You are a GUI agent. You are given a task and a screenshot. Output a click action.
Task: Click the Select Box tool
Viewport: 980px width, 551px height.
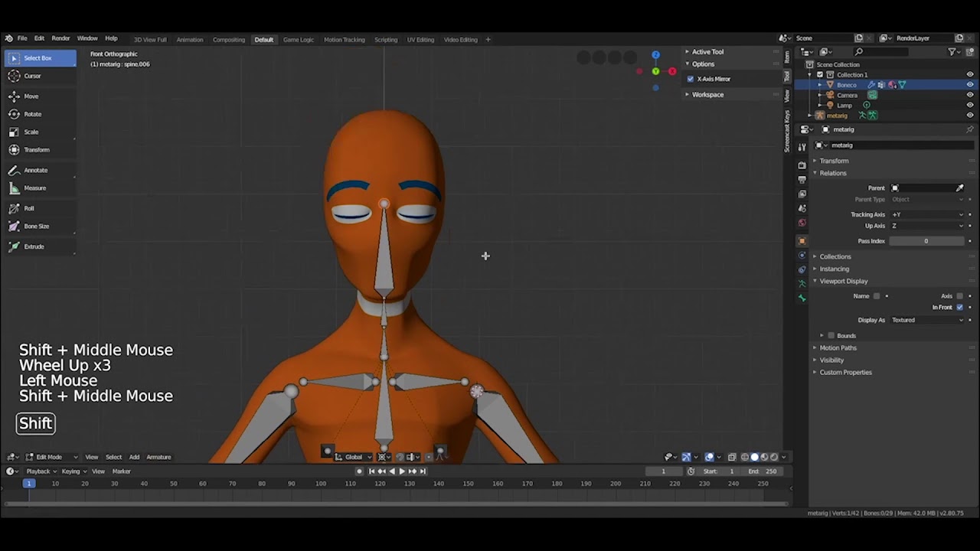pyautogui.click(x=41, y=58)
